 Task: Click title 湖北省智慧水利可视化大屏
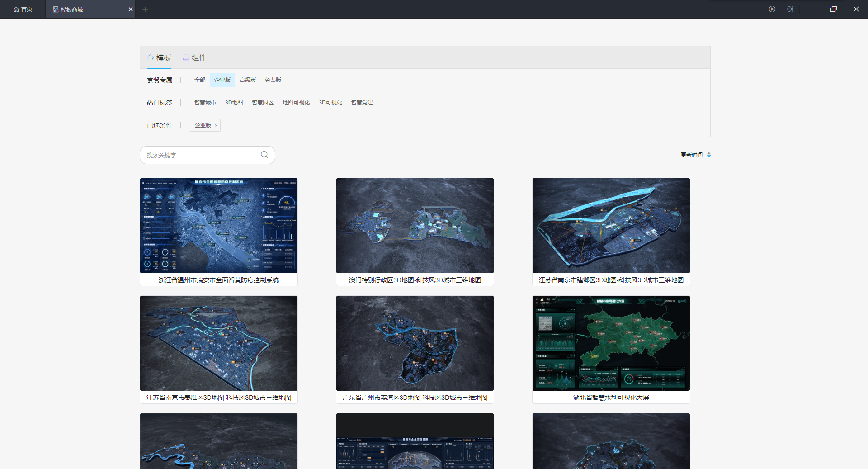click(611, 398)
